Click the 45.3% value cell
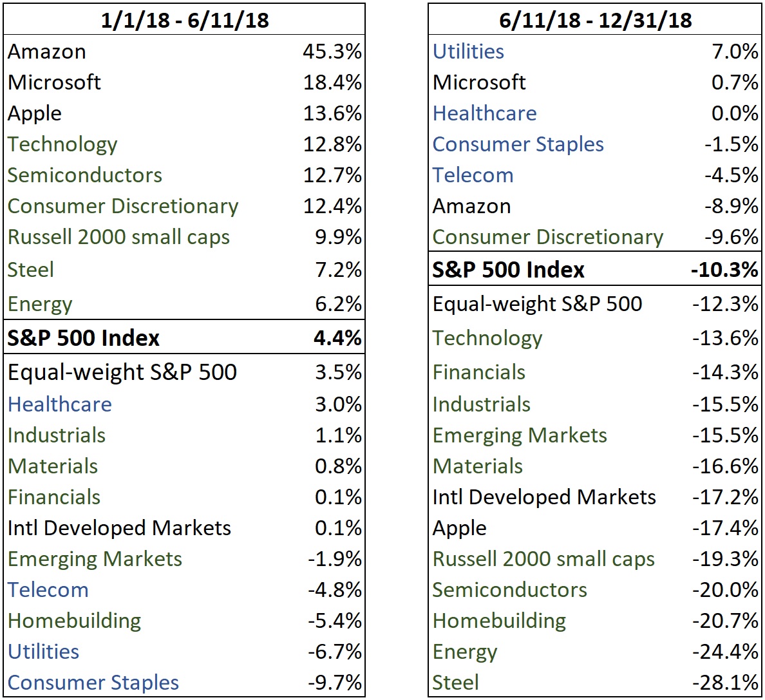The image size is (765, 700). coord(332,52)
